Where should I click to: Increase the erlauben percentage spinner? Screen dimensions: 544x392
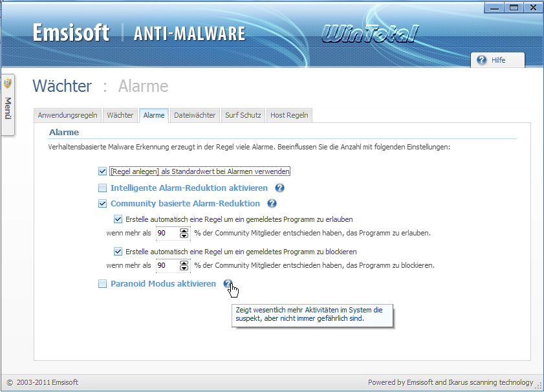[184, 230]
